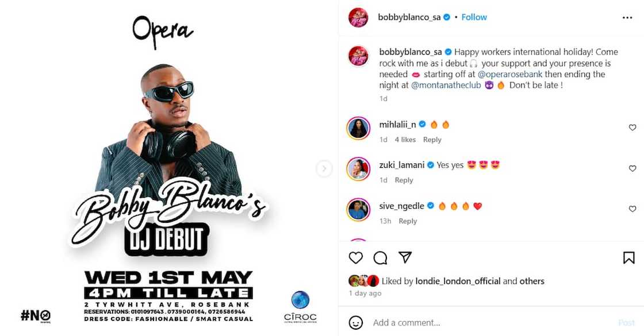Click the Add a comment field
The image size is (644, 336).
pos(493,323)
